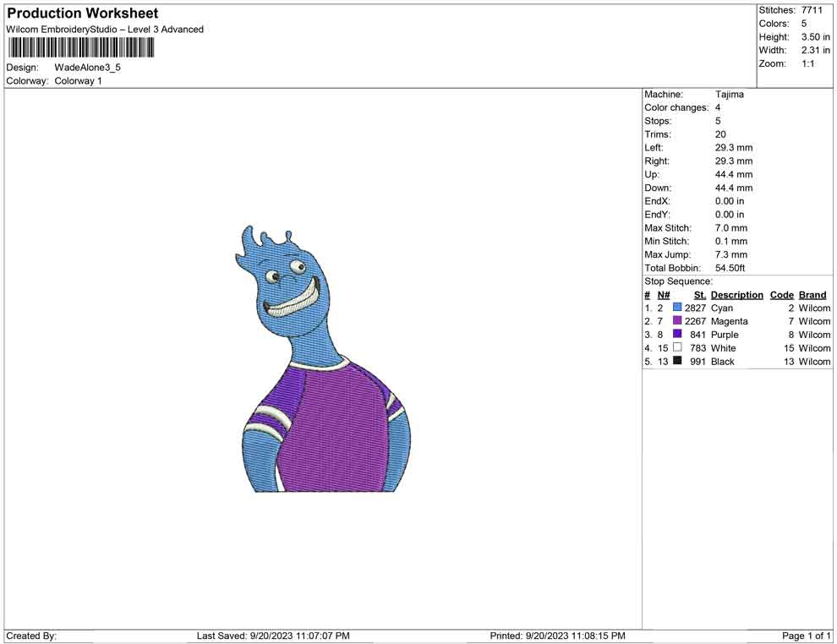Click the Stops value 5
This screenshot has width=837, height=644.
[x=718, y=121]
